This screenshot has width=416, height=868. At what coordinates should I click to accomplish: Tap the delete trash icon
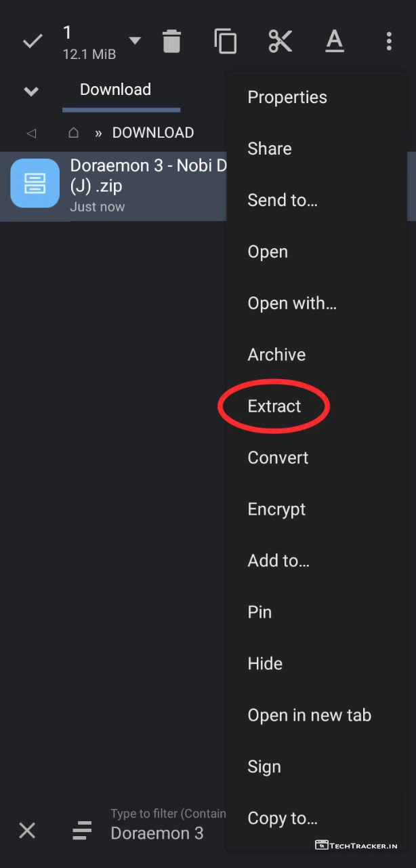tap(172, 41)
